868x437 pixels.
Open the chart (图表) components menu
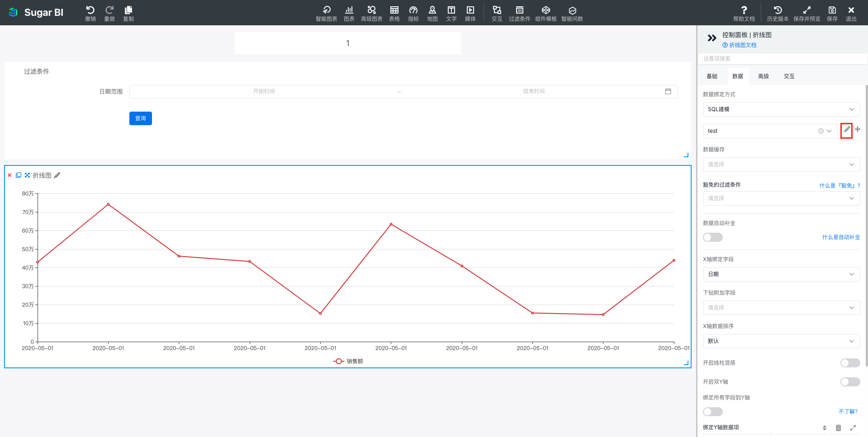pos(349,13)
